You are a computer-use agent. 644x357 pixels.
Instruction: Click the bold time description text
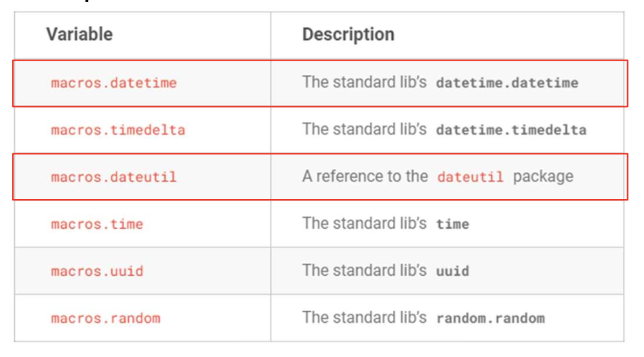coord(452,224)
